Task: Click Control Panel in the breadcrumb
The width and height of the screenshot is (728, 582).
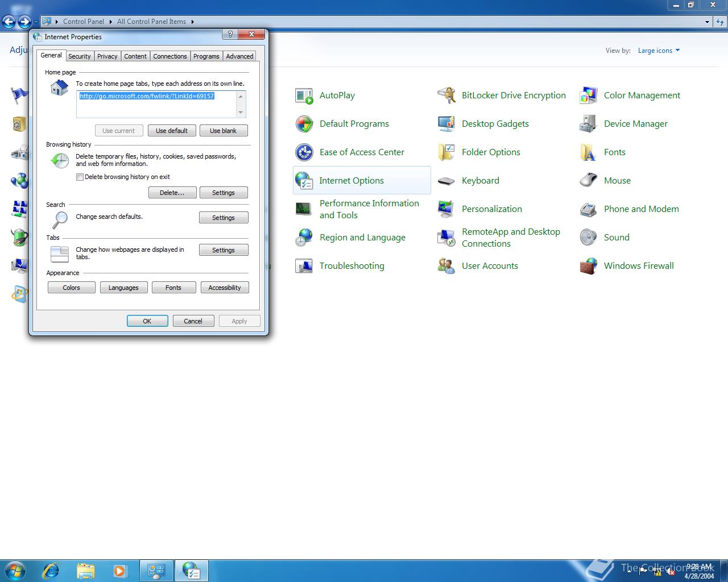Action: click(x=84, y=22)
